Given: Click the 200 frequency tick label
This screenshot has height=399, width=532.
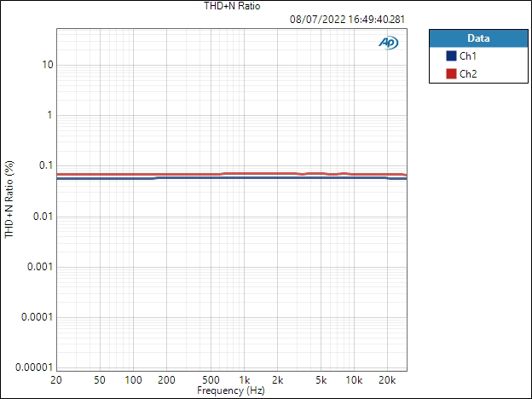Looking at the screenshot, I should [x=166, y=380].
